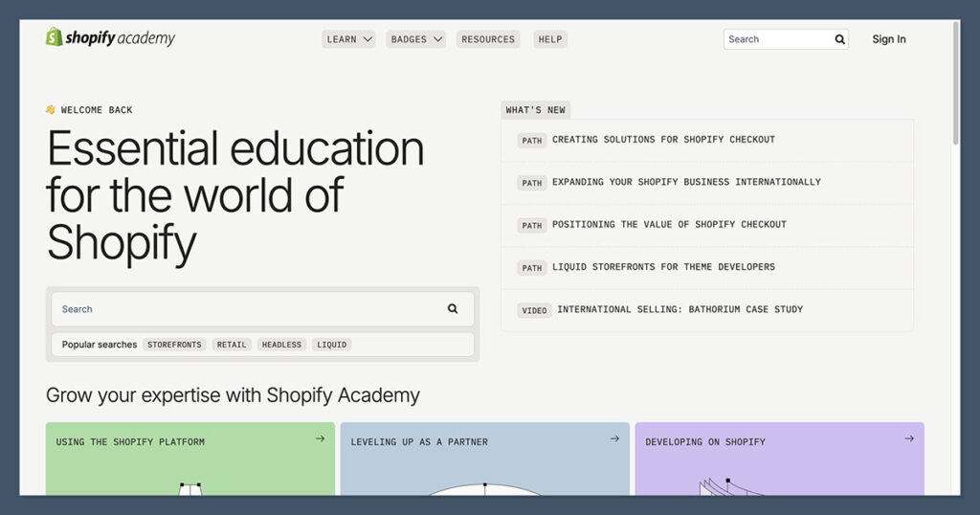Click the magnifier icon in header search
Viewport: 980px width, 515px height.
(x=839, y=39)
